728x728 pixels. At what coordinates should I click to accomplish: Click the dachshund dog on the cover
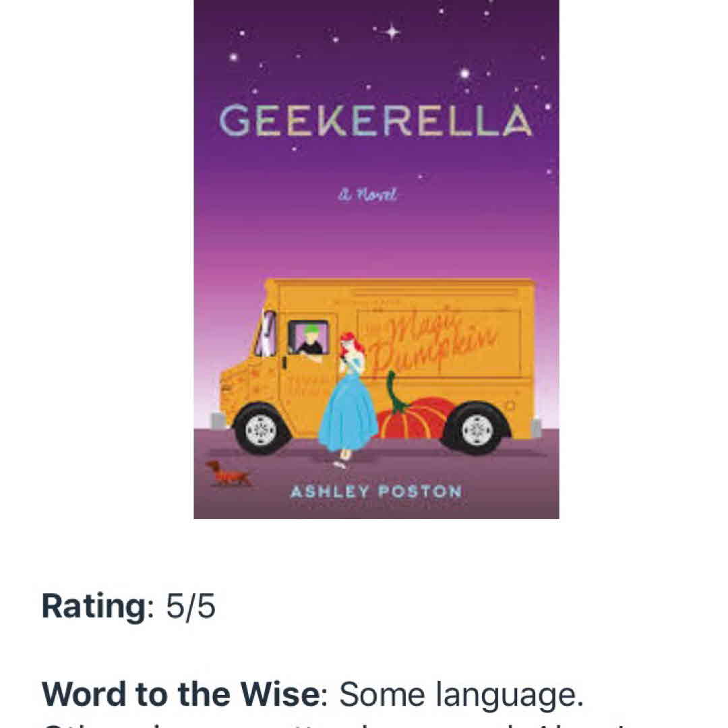pyautogui.click(x=228, y=473)
